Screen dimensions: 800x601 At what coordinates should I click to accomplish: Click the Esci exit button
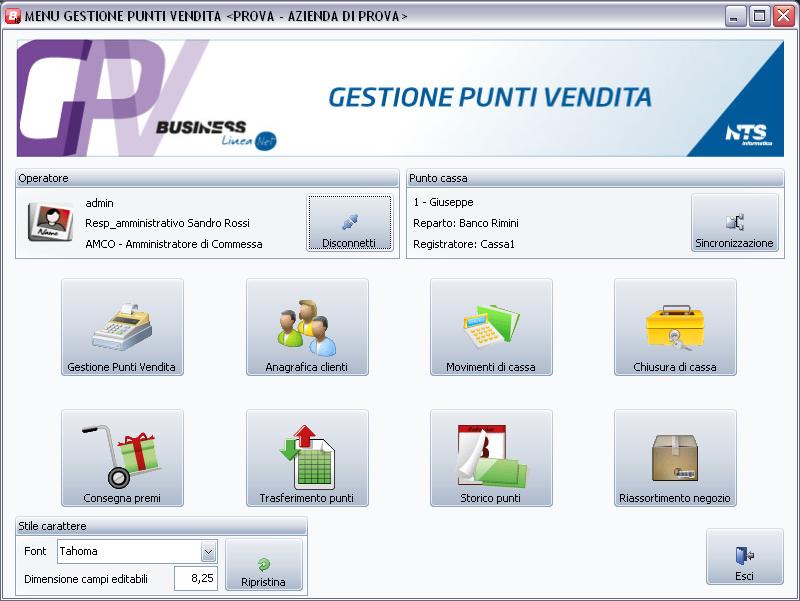click(x=744, y=557)
